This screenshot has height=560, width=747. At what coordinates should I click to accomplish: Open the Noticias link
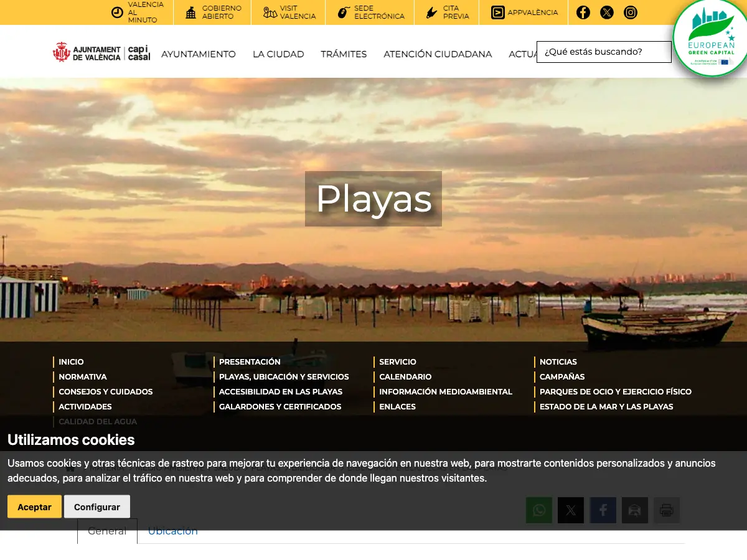pyautogui.click(x=558, y=362)
